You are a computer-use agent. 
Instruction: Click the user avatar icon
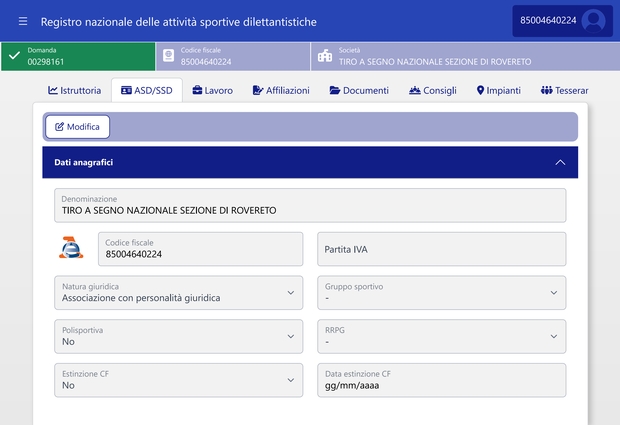[594, 21]
